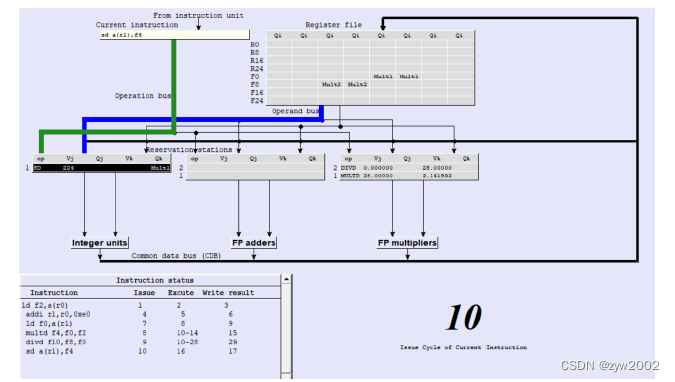Click the 'Operation bus' label
Screen dimensions: 675x382
tap(142, 96)
